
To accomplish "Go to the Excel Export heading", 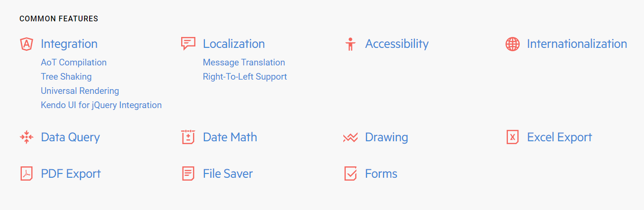I will point(560,137).
